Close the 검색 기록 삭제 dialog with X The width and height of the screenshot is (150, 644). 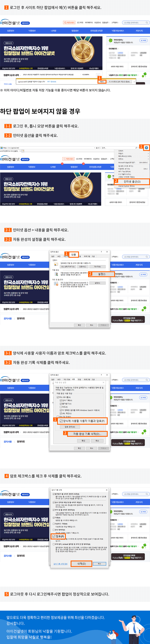tap(107, 490)
